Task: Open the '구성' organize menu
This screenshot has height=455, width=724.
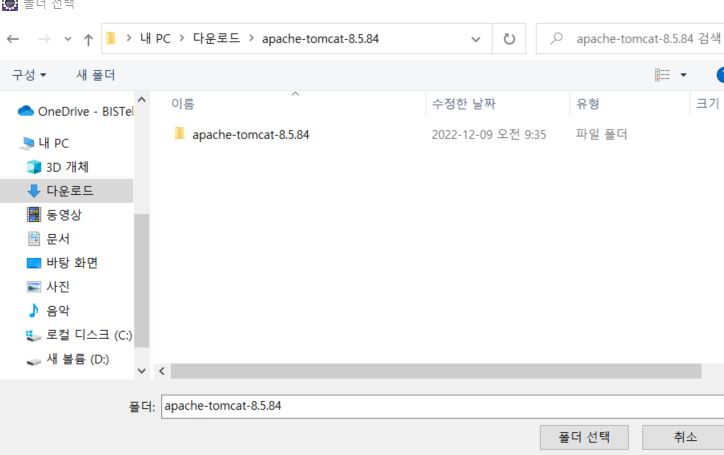Action: pyautogui.click(x=29, y=75)
